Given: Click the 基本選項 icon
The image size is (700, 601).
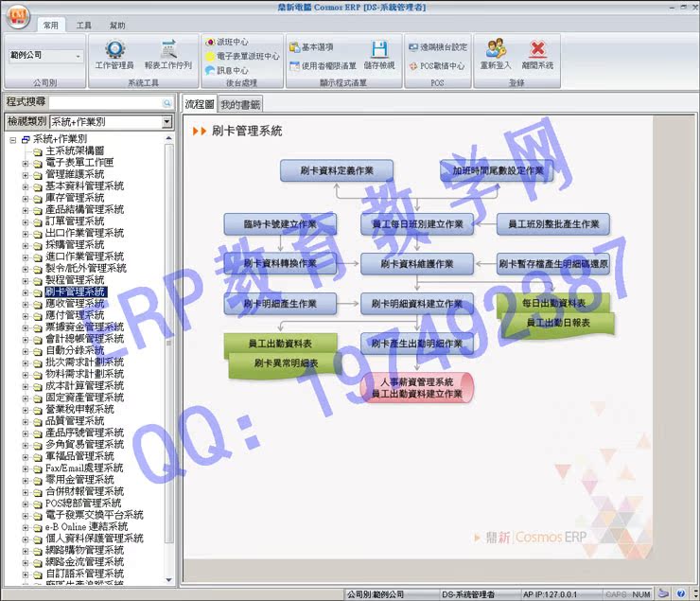Looking at the screenshot, I should click(294, 47).
